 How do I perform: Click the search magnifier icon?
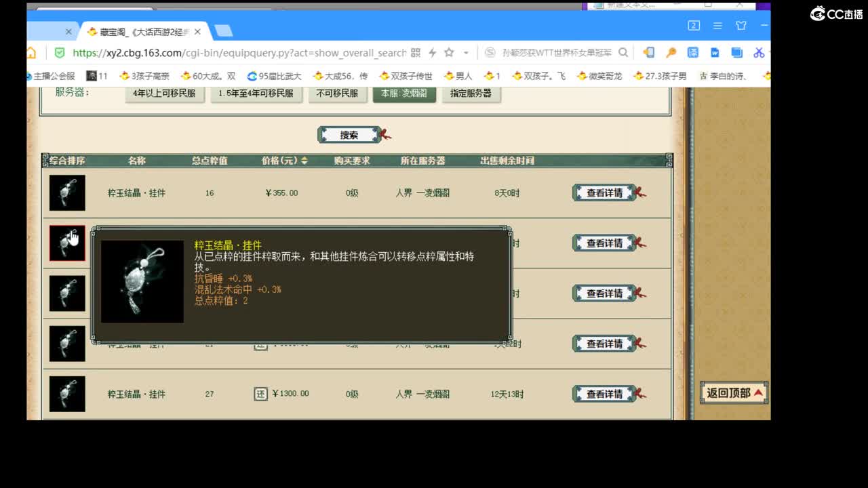(623, 53)
